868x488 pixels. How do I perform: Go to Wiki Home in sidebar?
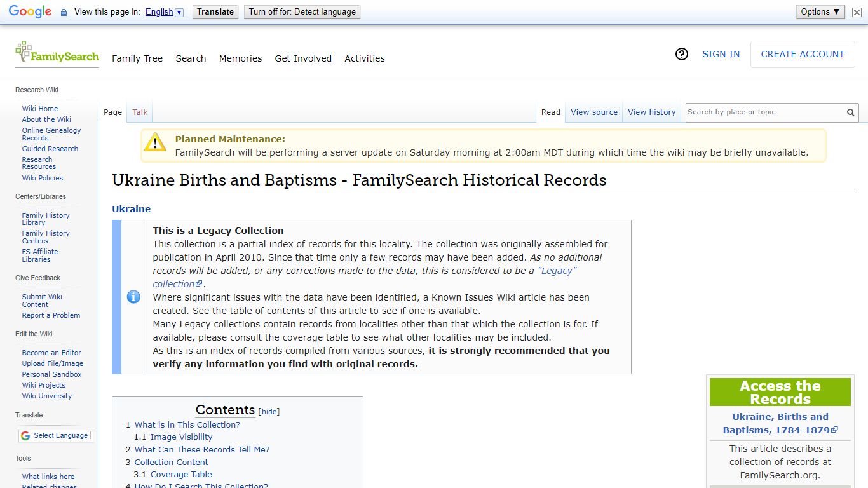[40, 109]
